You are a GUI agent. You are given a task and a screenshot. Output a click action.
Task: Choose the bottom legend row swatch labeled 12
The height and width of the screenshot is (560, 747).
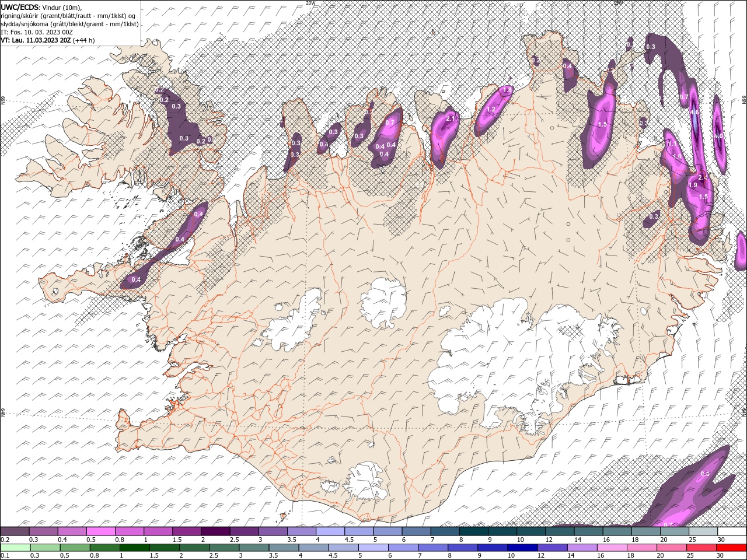click(552, 548)
